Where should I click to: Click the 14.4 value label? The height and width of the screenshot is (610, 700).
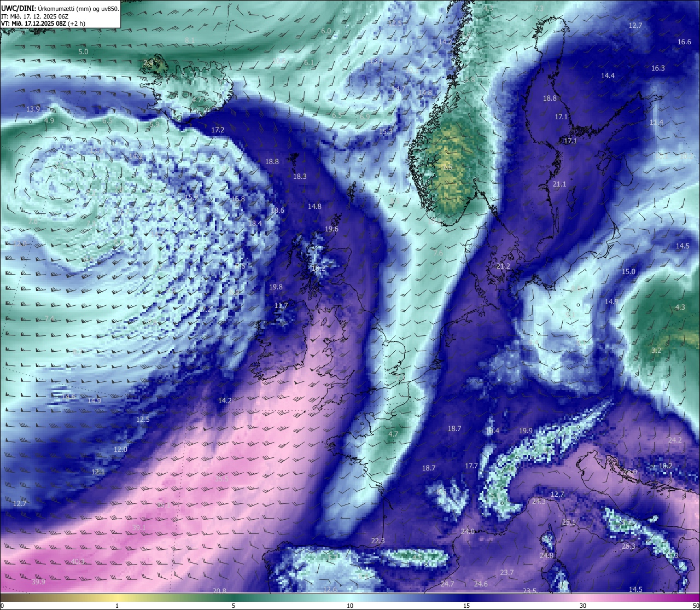click(x=608, y=76)
